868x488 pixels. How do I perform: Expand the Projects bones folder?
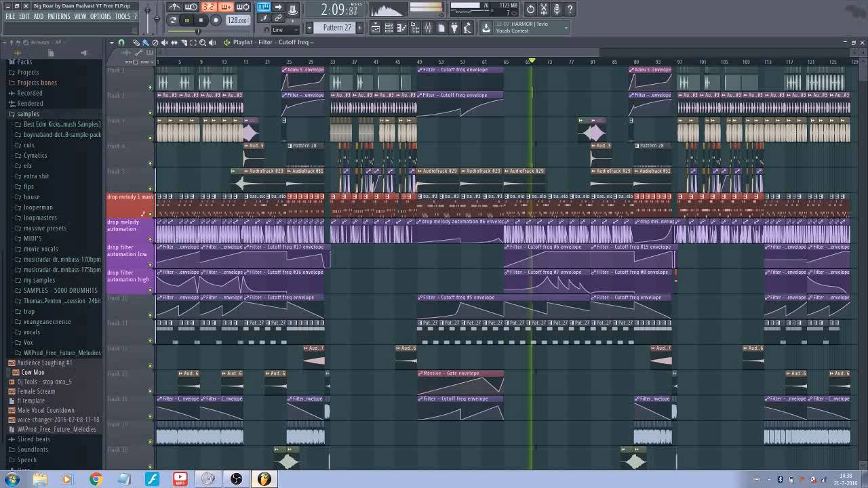(37, 83)
